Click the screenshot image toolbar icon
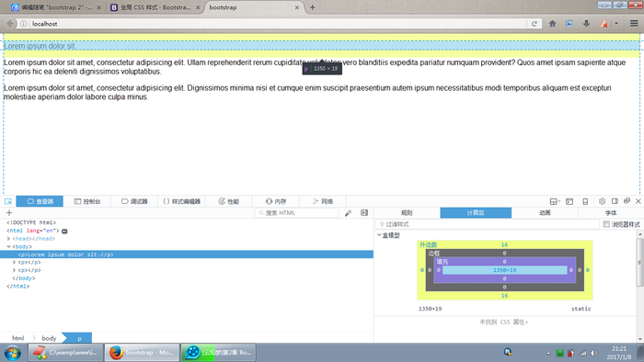Image resolution: width=644 pixels, height=362 pixels. (569, 24)
